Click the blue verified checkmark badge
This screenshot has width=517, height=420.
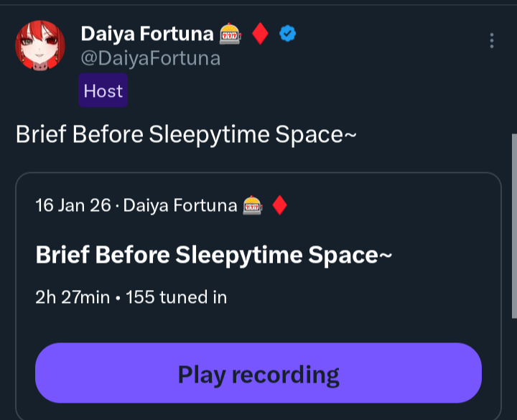coord(288,34)
